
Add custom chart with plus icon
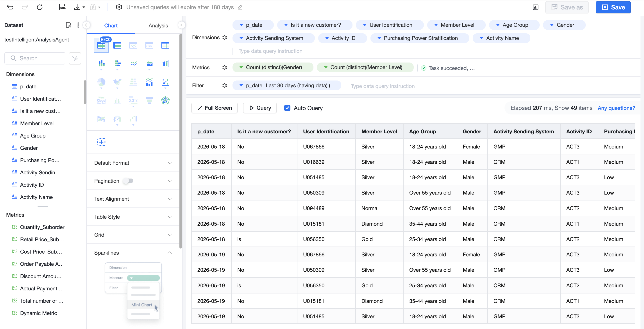[x=101, y=142]
